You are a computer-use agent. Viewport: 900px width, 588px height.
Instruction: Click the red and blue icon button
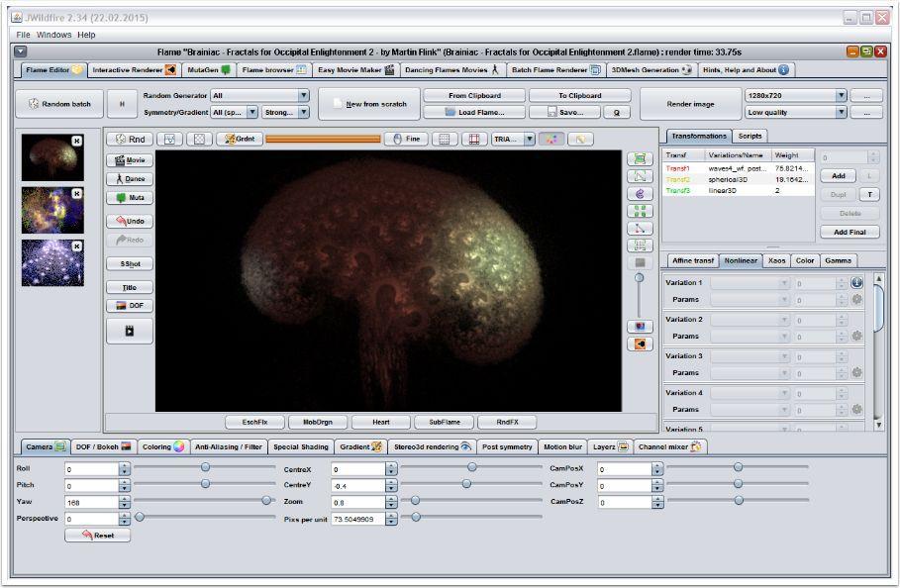coord(640,327)
